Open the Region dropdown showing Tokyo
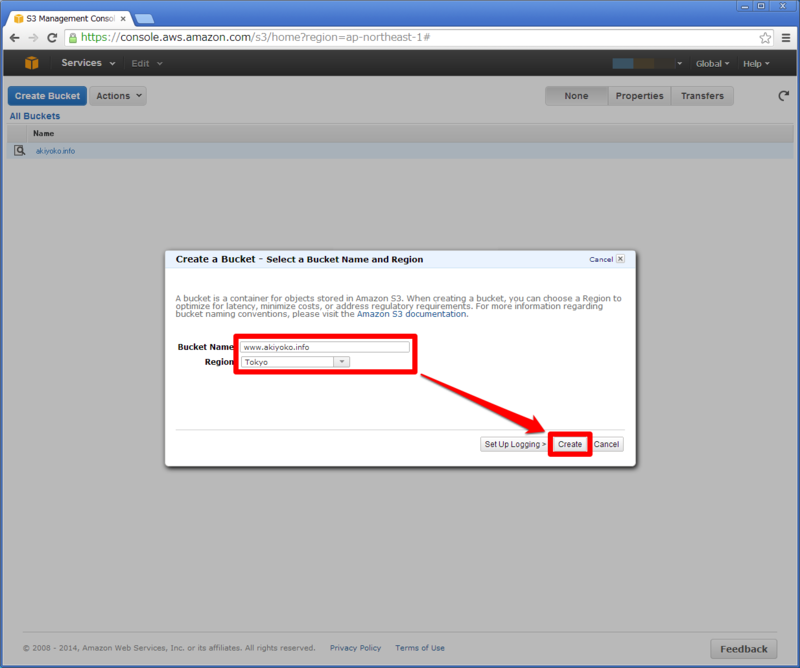 (295, 362)
